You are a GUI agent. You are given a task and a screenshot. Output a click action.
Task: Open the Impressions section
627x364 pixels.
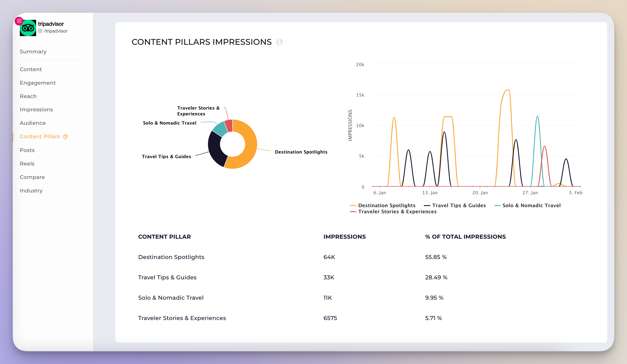[36, 109]
